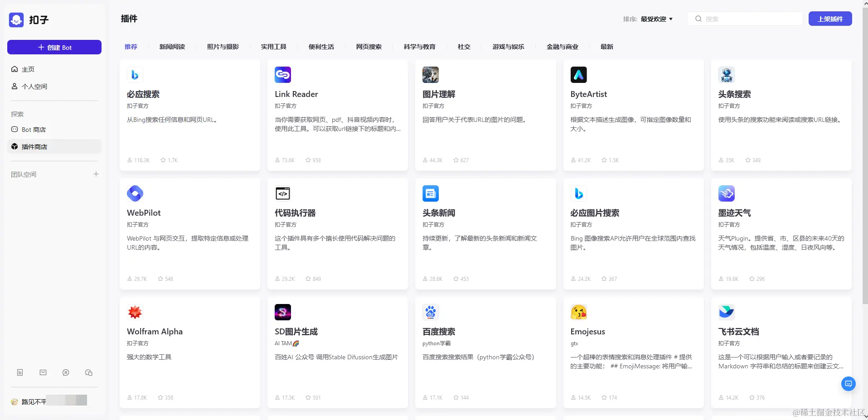The width and height of the screenshot is (868, 420).
Task: Open the SD图片生成 plugin icon
Action: (283, 312)
